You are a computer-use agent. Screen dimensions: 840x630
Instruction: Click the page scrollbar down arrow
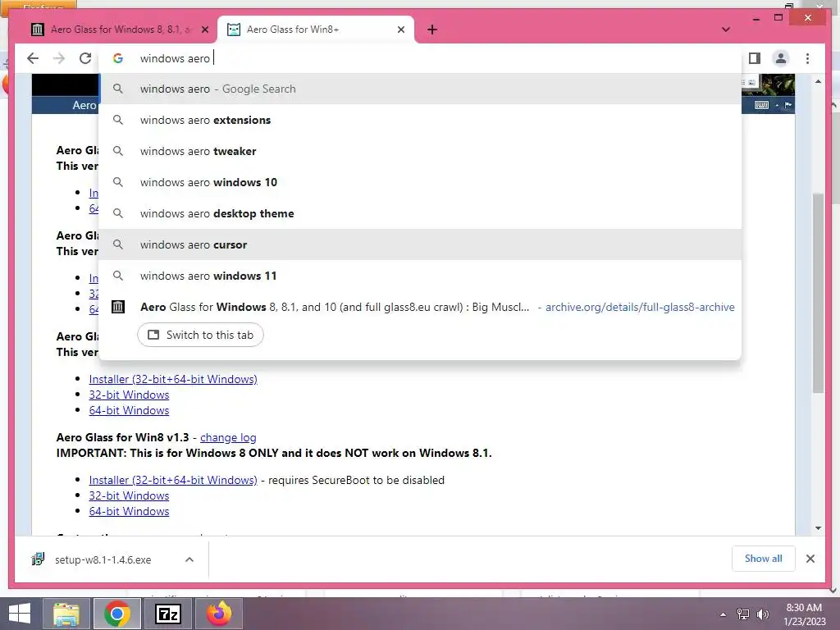[818, 528]
